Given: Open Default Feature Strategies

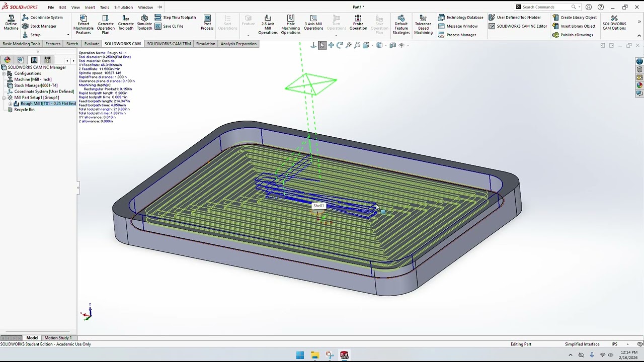Looking at the screenshot, I should 401,25.
